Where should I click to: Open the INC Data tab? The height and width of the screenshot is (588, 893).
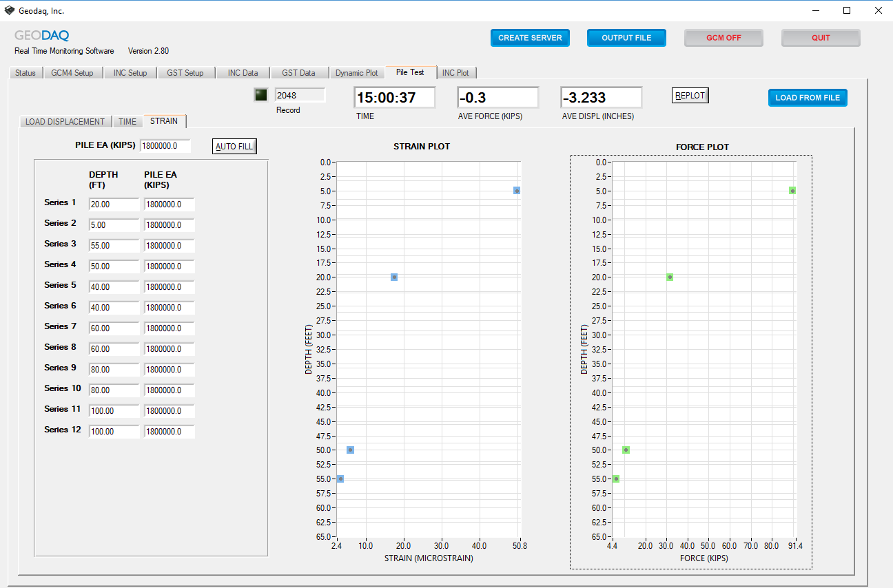[x=243, y=73]
